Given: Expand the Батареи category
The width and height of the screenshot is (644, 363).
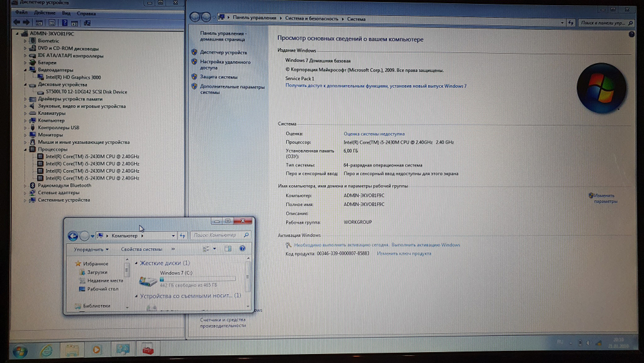Looking at the screenshot, I should click(25, 63).
